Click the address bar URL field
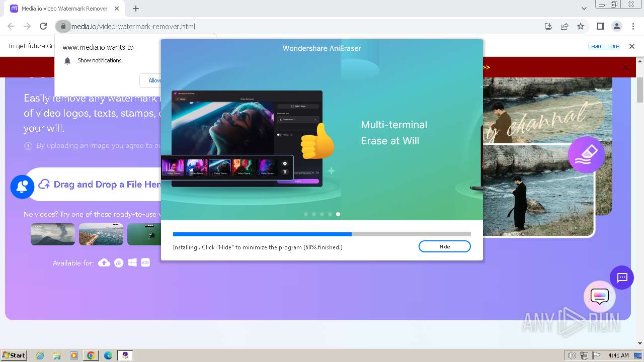This screenshot has width=644, height=362. pos(302,26)
